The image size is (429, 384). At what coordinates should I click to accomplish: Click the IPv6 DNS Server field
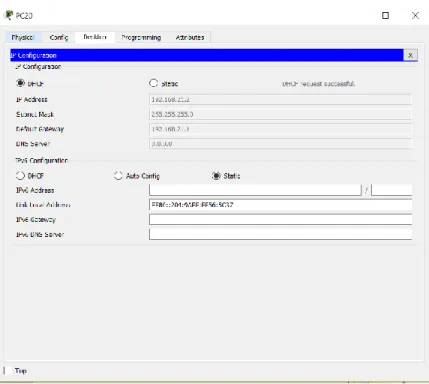281,234
